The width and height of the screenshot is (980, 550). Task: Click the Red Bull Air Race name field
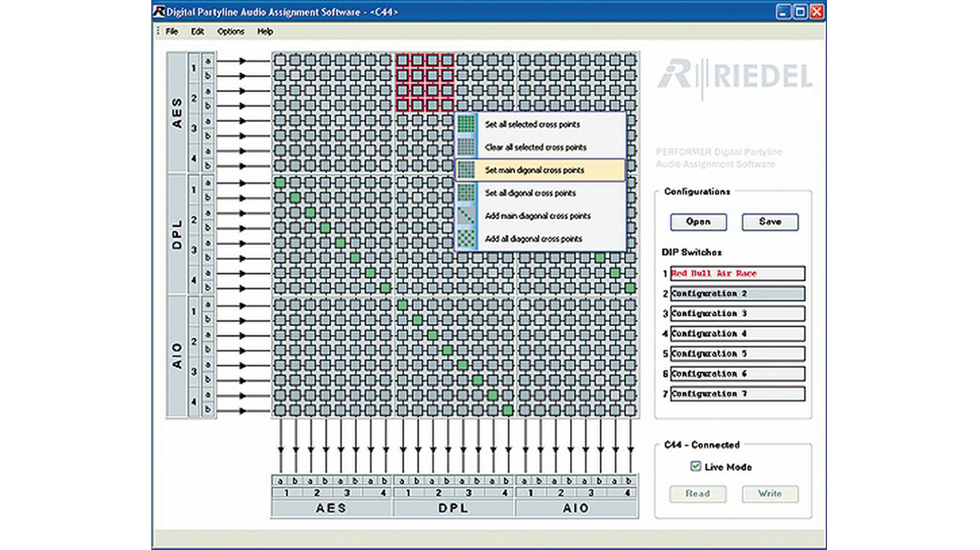coord(738,274)
